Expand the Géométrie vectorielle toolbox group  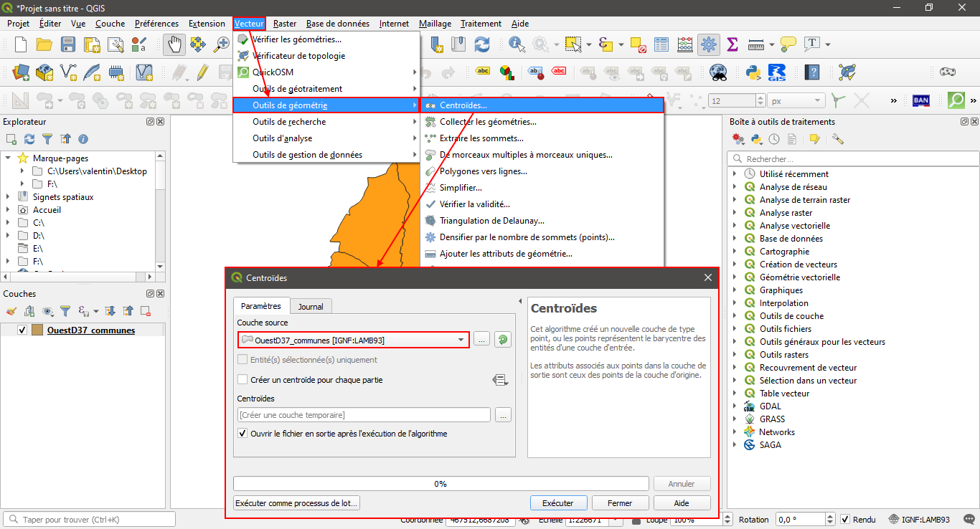click(735, 277)
